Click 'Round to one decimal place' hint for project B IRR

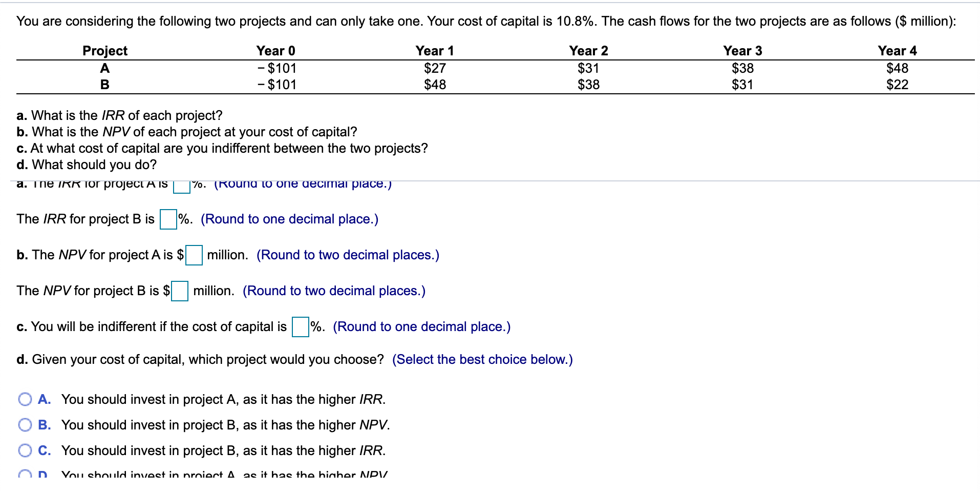click(290, 219)
